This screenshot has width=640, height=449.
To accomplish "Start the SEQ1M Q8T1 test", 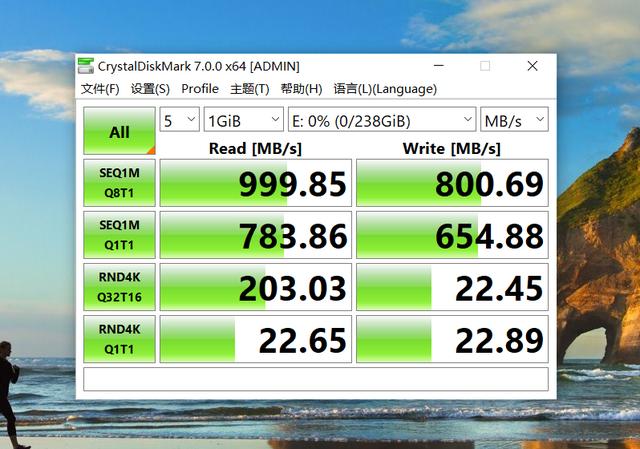I will (x=119, y=183).
